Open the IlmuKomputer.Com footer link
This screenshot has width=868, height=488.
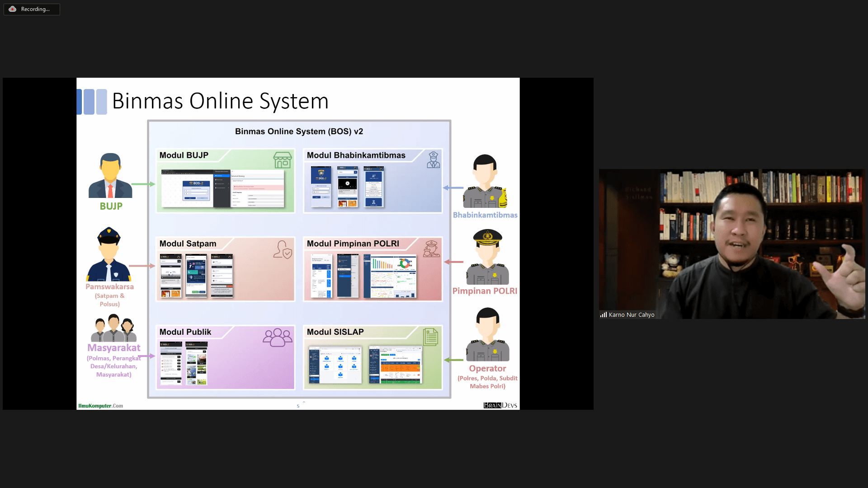tap(100, 406)
